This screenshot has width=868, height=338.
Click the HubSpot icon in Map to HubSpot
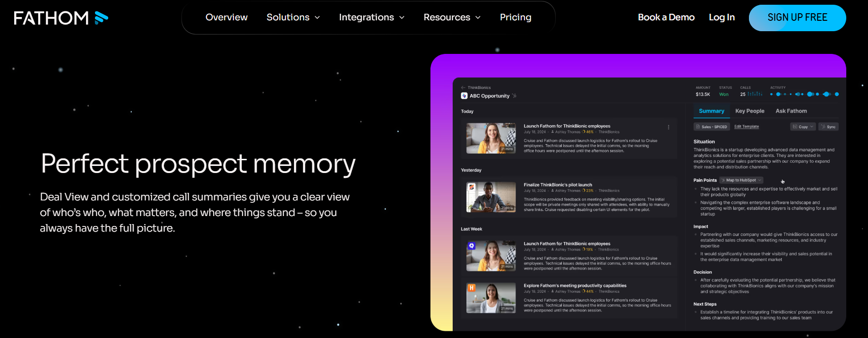(723, 180)
